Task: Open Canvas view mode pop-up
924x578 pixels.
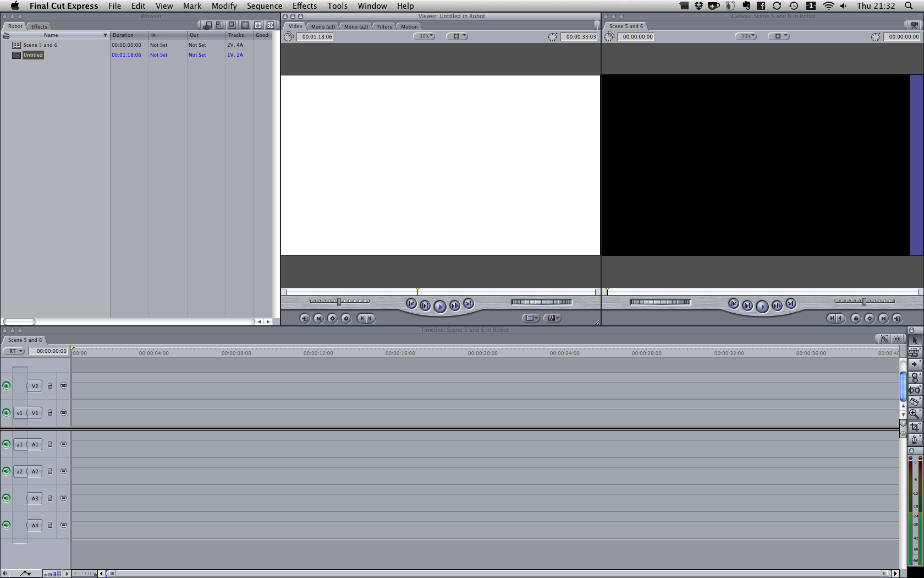Action: click(x=779, y=36)
